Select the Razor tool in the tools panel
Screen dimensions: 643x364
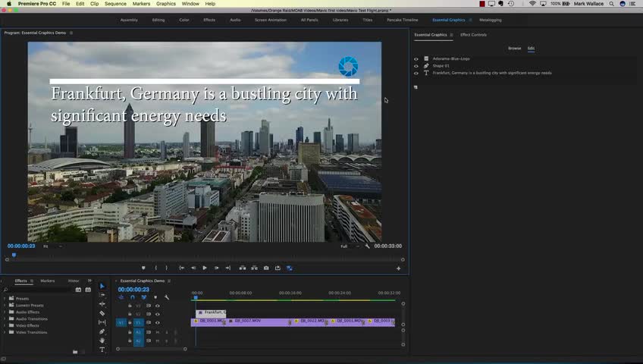point(102,313)
